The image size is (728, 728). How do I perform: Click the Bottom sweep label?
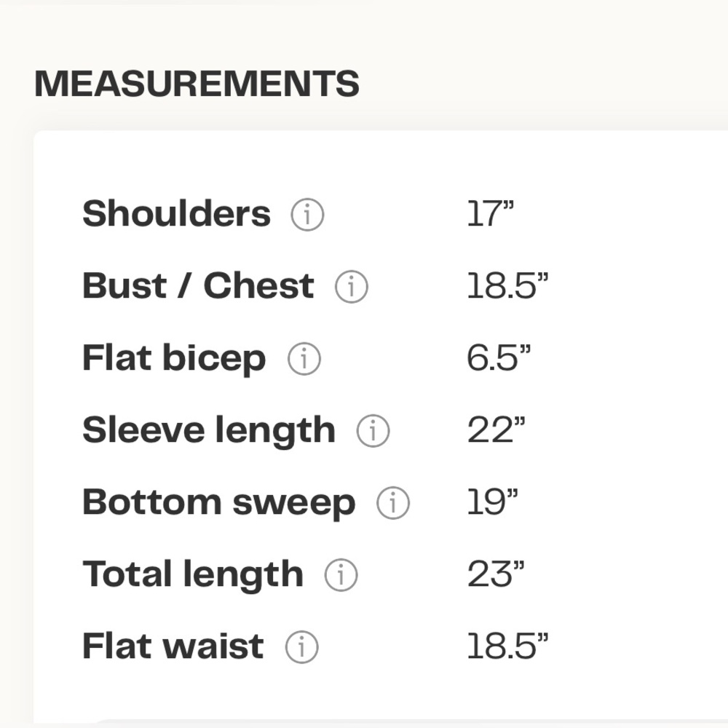pyautogui.click(x=218, y=502)
